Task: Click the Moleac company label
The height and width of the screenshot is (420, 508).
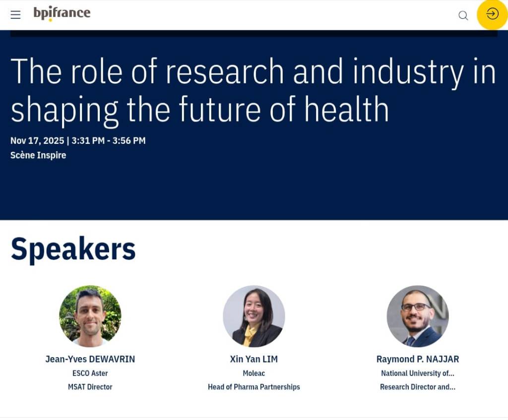Action: (x=254, y=373)
